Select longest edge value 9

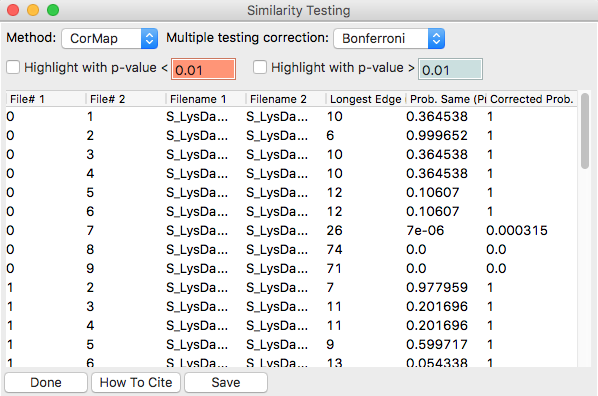pos(330,344)
